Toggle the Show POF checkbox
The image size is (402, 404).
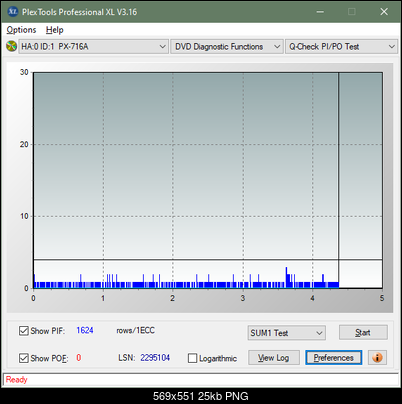pos(24,358)
